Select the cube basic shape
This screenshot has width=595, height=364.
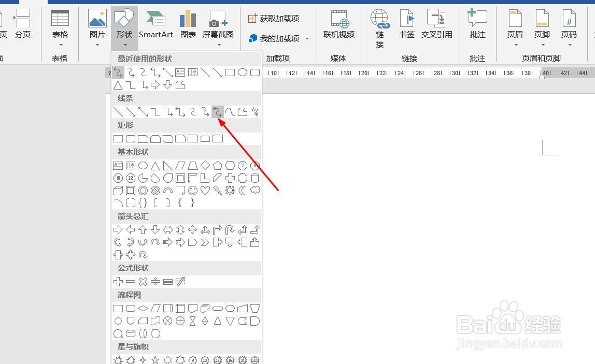click(x=118, y=191)
